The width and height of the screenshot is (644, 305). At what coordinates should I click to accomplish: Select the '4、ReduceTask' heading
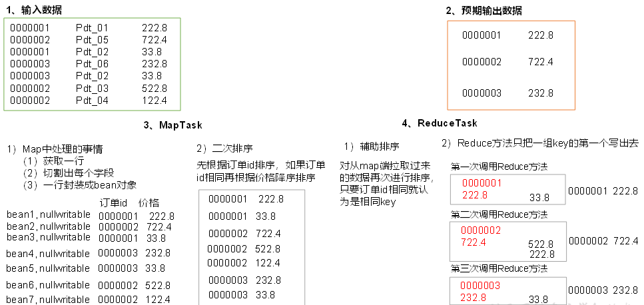440,123
